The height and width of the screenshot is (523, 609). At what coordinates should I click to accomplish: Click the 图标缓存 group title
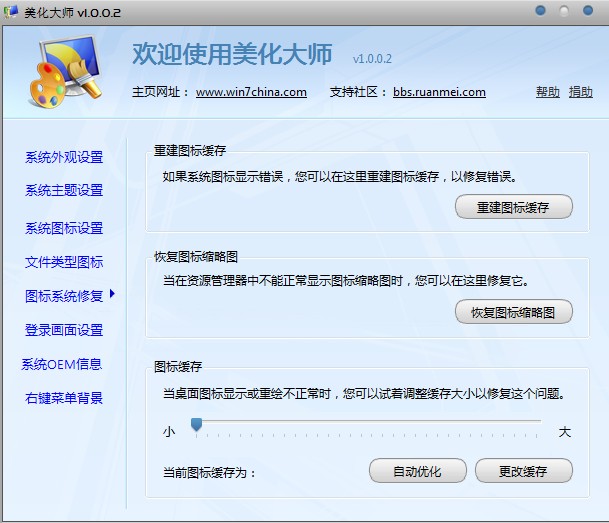178,367
